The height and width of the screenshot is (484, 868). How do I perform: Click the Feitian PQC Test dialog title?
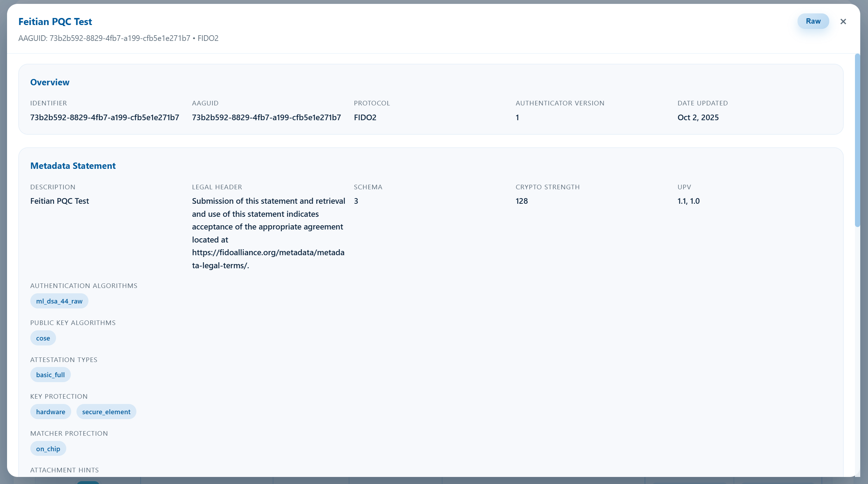(55, 22)
